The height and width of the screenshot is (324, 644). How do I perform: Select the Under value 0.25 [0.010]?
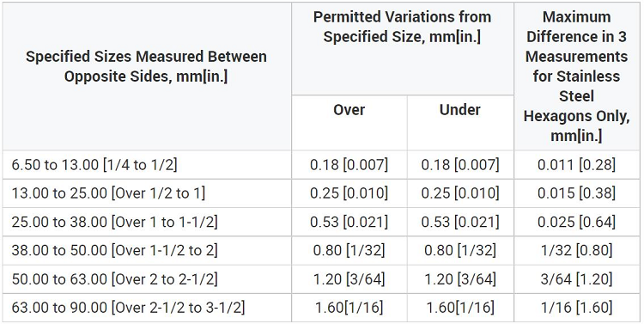(460, 193)
